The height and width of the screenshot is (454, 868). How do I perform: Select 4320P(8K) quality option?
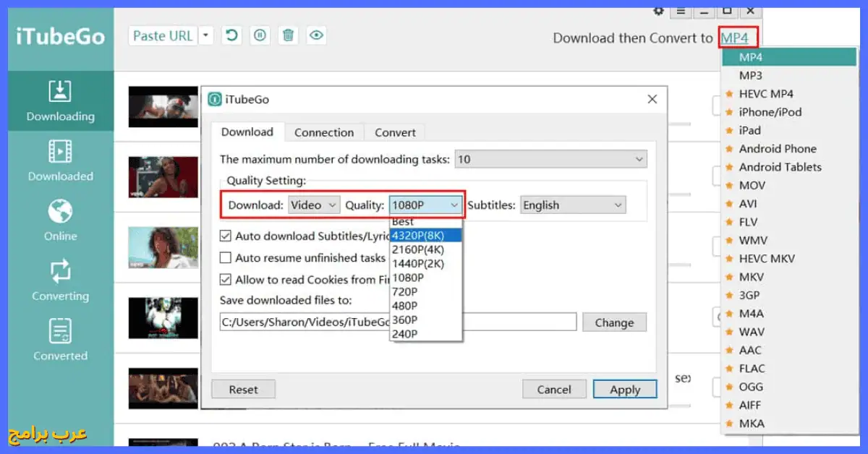point(426,235)
